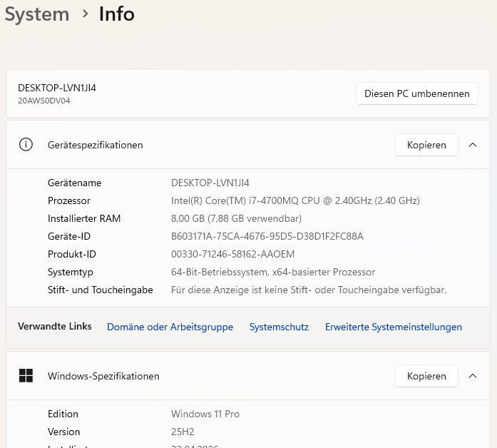Click Diesen PC umbenennen button
Image resolution: width=497 pixels, height=448 pixels.
point(417,93)
